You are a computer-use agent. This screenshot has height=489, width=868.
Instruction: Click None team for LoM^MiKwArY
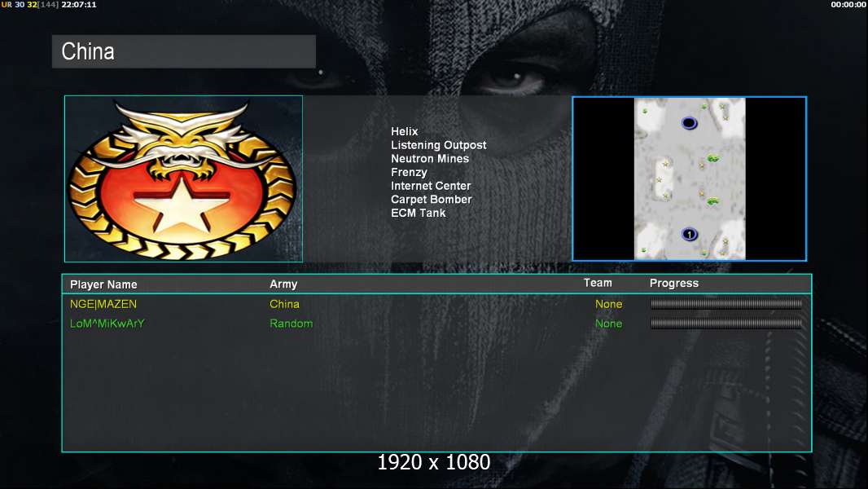[x=608, y=324]
